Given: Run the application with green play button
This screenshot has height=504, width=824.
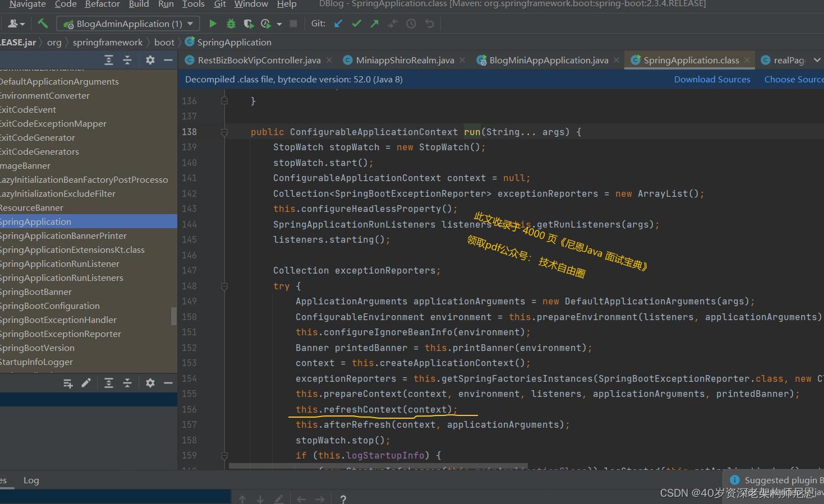Looking at the screenshot, I should coord(213,24).
